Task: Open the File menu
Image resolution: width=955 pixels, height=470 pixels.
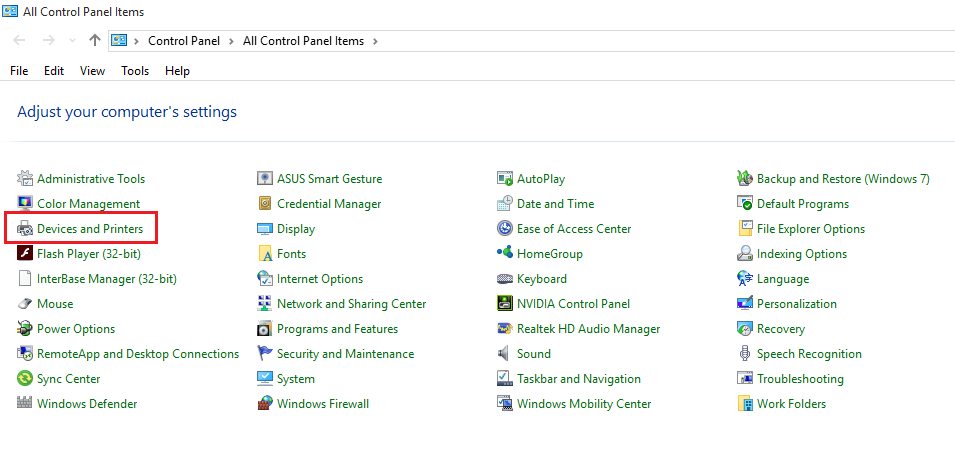Action: [x=19, y=71]
